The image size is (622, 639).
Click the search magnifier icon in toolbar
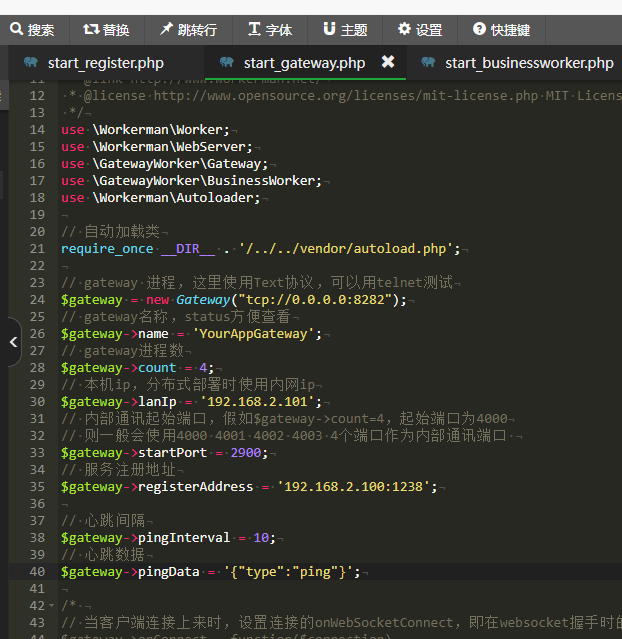(16, 30)
